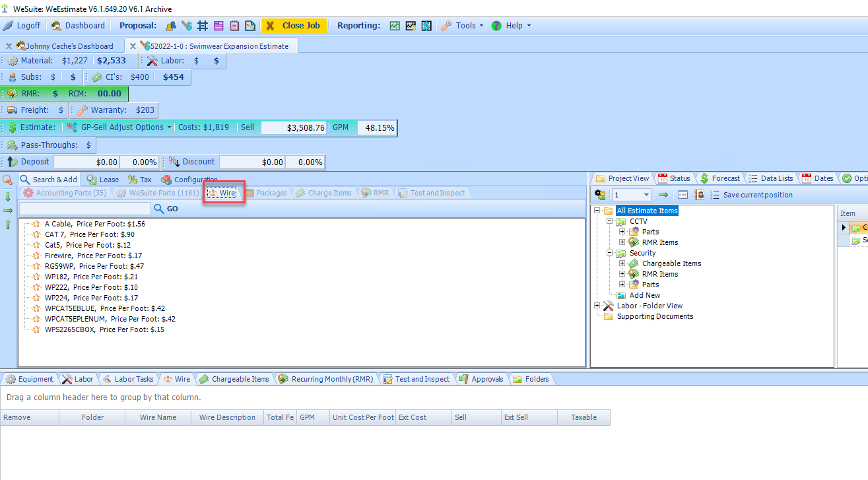Click the Logoff button
868x480 pixels.
(22, 26)
